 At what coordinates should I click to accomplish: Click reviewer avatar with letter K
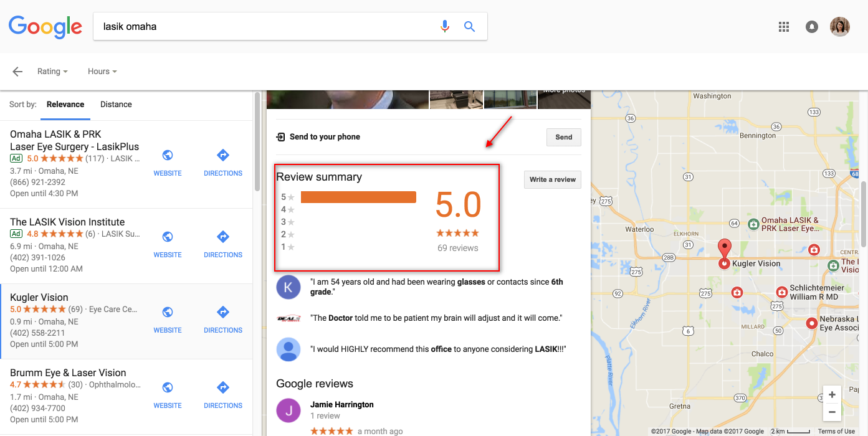tap(288, 287)
